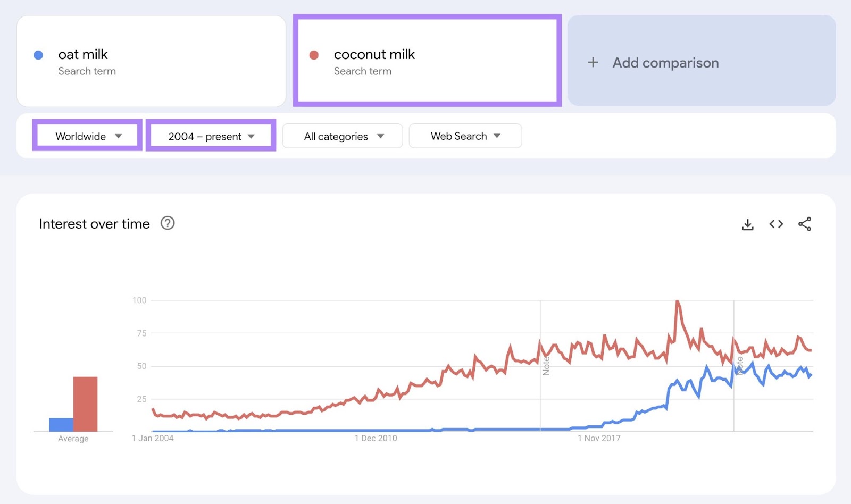This screenshot has height=504, width=851.
Task: Expand the 2004 – present time range selector
Action: point(210,136)
